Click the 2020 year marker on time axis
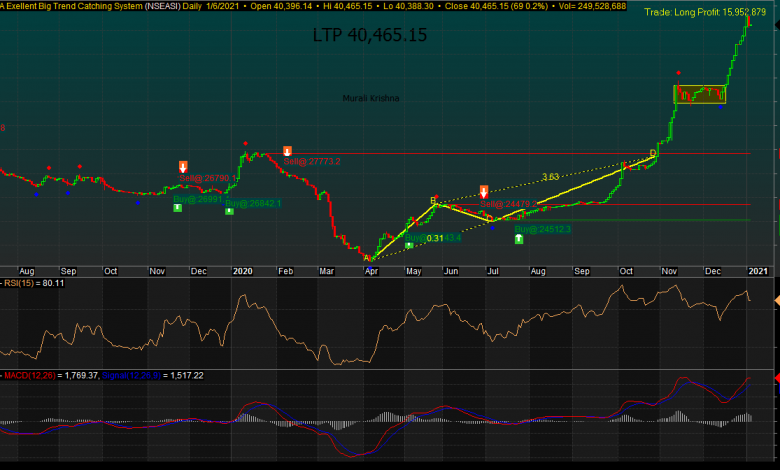The height and width of the screenshot is (470, 780). 243,271
